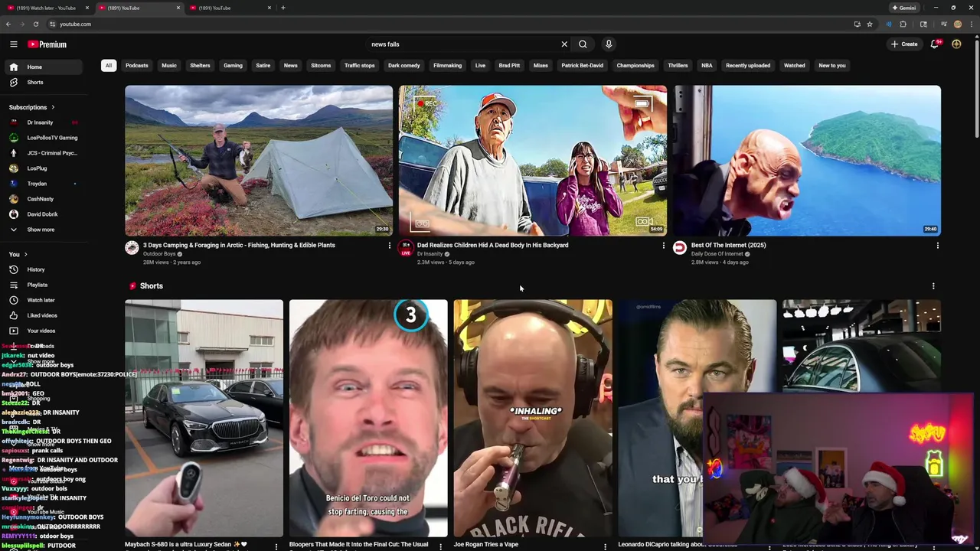
Task: Clear the search box with the X
Action: [x=564, y=44]
